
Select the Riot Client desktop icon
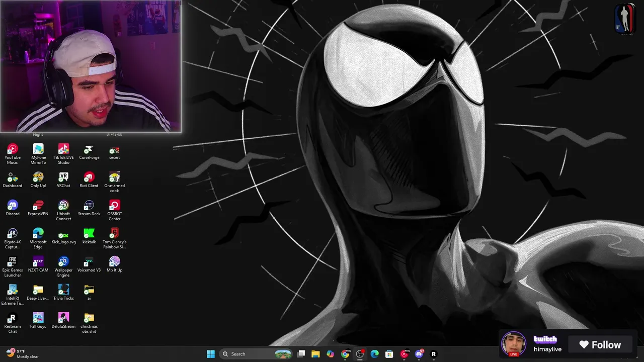point(89,180)
